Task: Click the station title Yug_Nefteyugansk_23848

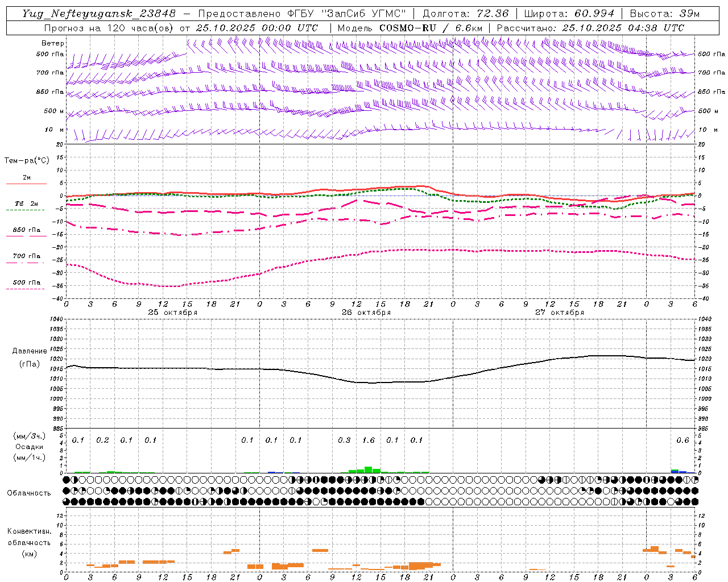Action: (99, 14)
